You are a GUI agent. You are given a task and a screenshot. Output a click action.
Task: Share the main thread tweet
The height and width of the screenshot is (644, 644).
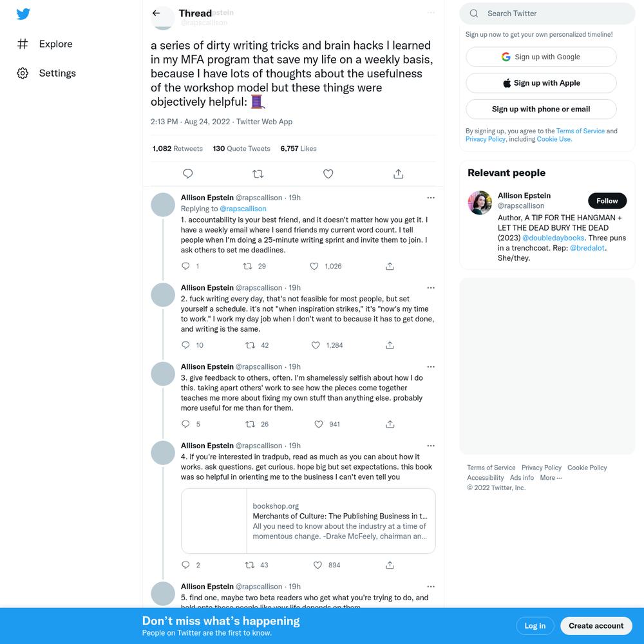coord(399,174)
